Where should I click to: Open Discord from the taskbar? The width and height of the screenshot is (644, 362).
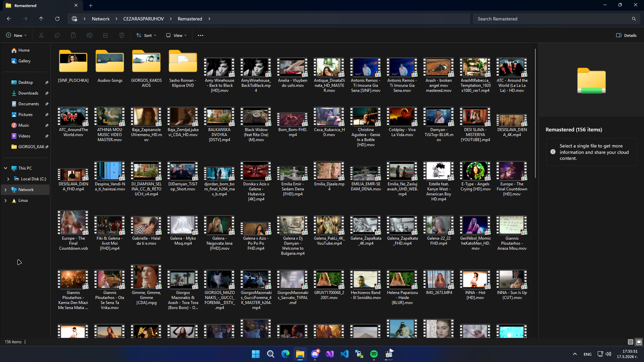pos(315,354)
